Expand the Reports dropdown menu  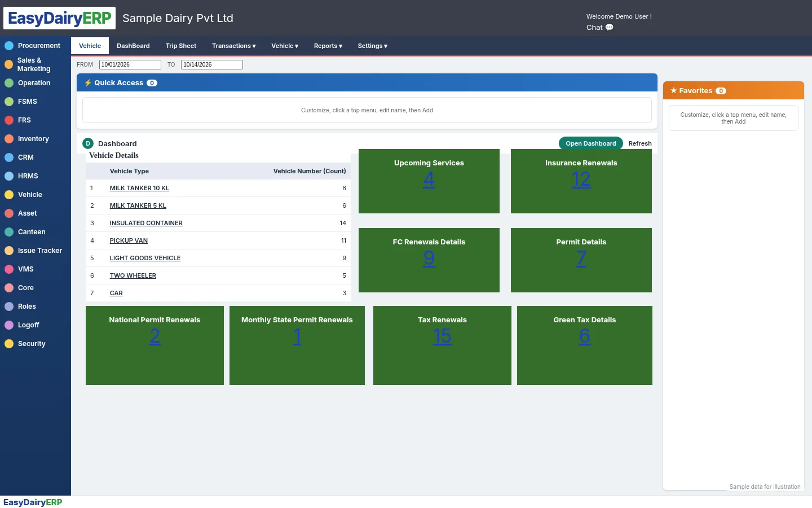point(328,46)
